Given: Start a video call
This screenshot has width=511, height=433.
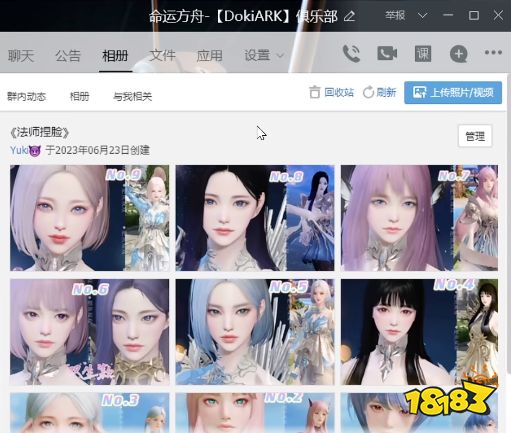Looking at the screenshot, I should 387,53.
